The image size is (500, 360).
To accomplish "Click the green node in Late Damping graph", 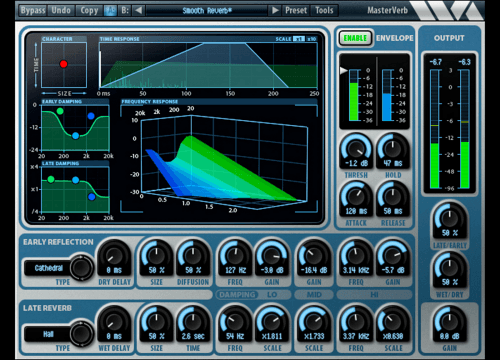I will 51,180.
